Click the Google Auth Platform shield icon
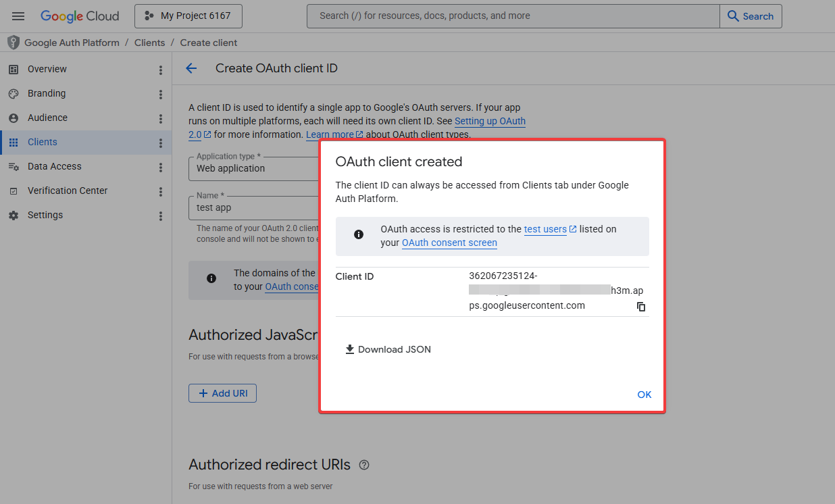 coord(14,43)
